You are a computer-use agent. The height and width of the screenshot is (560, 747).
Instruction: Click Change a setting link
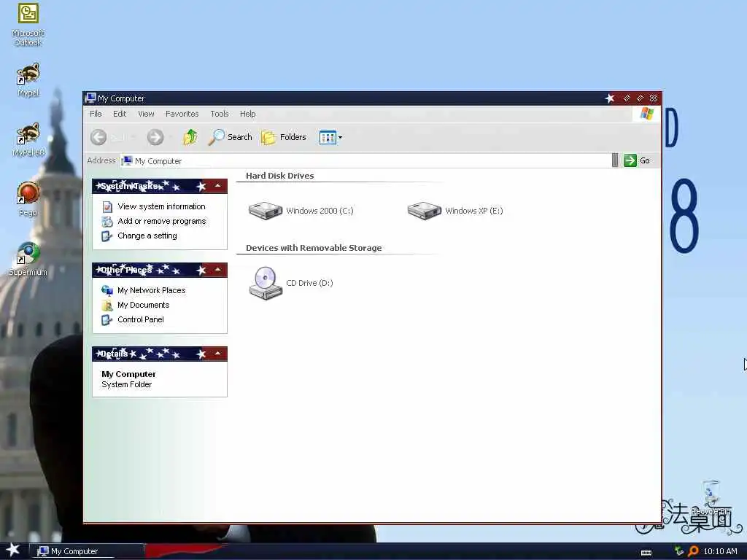(147, 236)
